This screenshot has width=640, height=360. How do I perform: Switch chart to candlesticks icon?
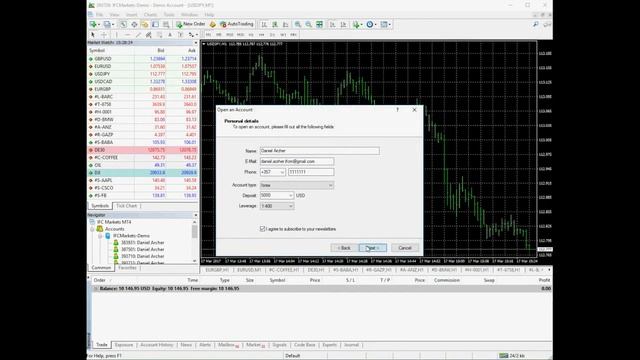275,24
